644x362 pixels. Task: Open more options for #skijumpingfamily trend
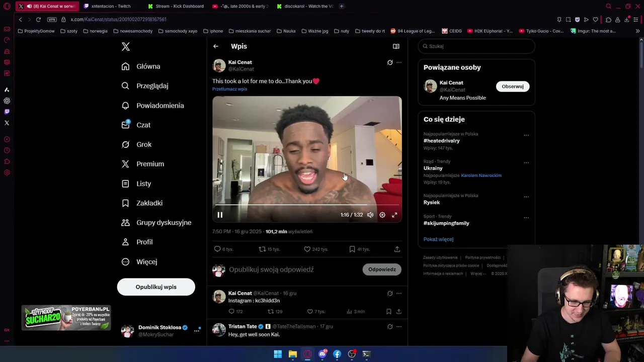(526, 218)
